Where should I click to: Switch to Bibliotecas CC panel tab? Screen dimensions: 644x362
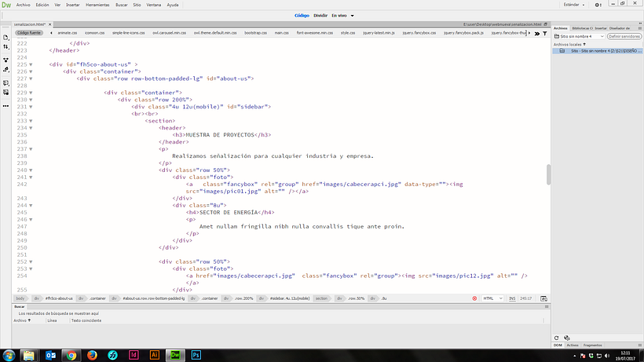point(582,28)
